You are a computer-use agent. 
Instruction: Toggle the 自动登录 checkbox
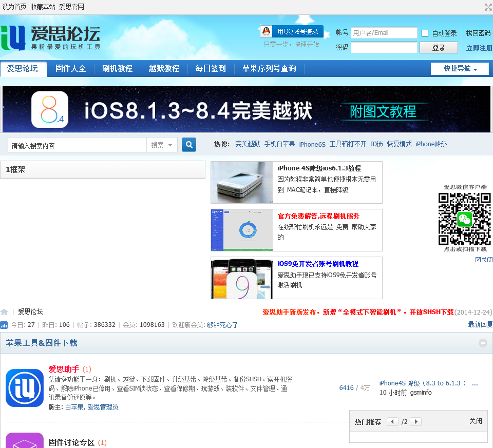tap(425, 33)
